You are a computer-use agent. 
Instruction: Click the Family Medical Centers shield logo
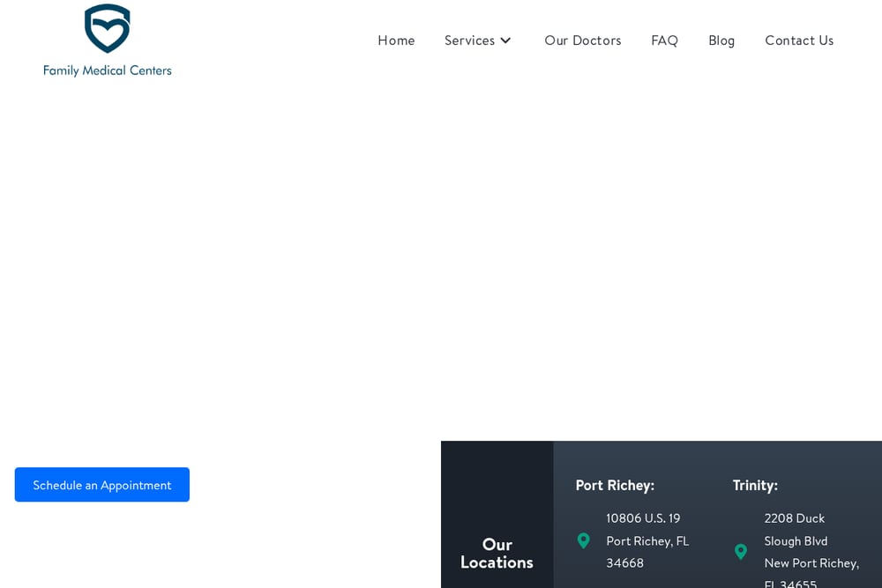[x=107, y=28]
